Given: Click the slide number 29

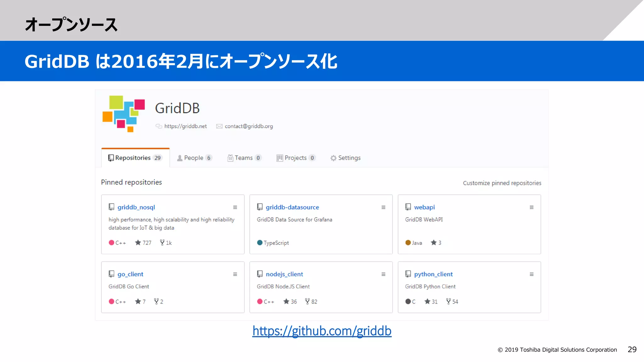Looking at the screenshot, I should [x=632, y=349].
